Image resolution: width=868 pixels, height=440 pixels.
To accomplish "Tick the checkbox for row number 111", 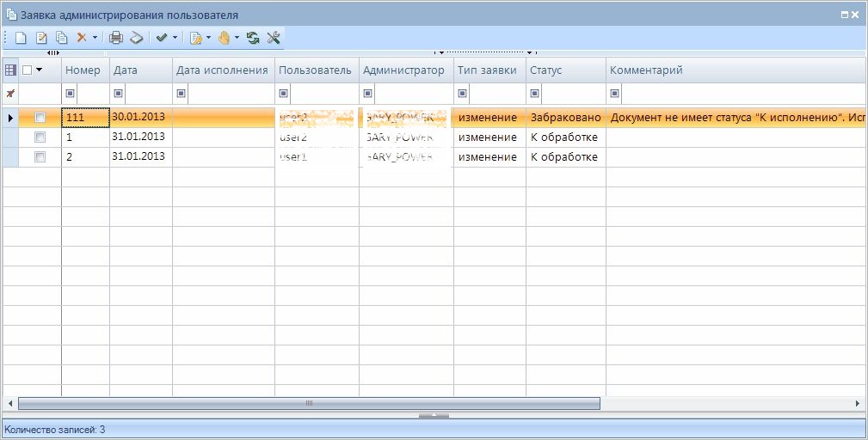I will 40,118.
